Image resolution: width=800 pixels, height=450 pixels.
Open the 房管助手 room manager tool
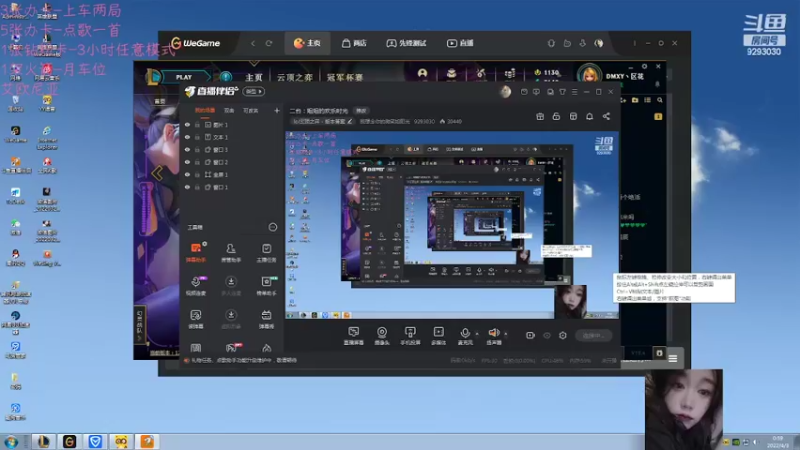coord(231,253)
